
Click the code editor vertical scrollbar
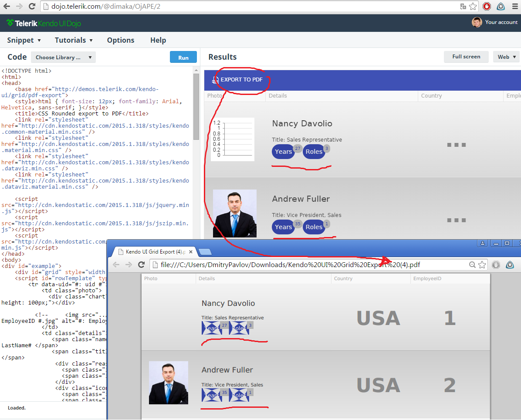[196, 106]
